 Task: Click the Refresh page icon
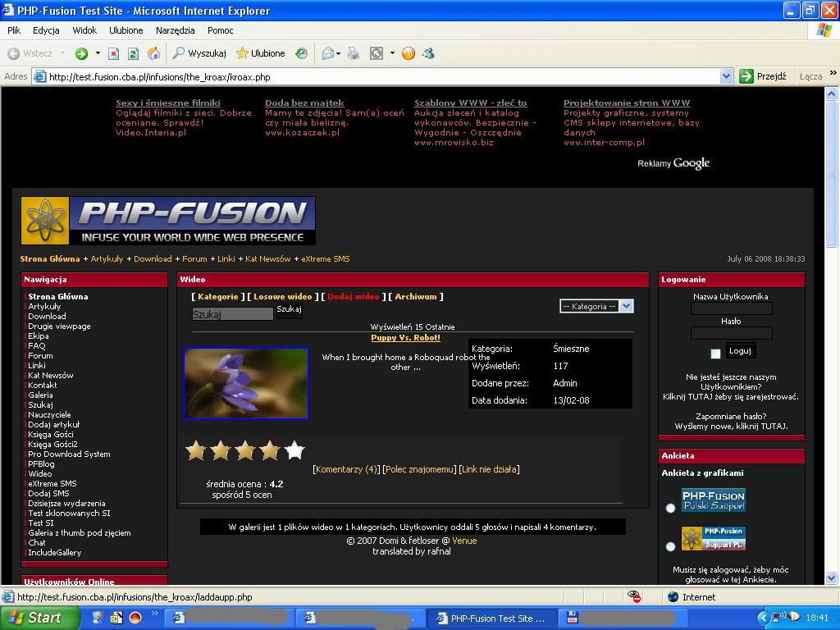(134, 53)
